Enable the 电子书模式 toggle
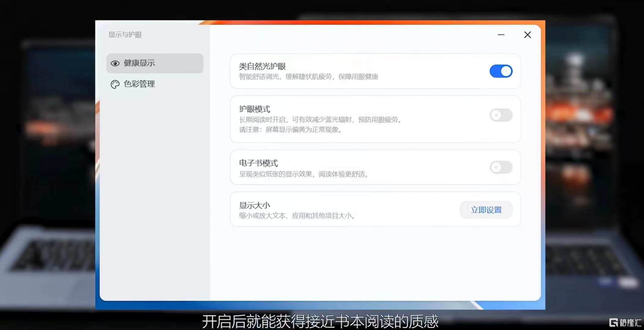Viewport: 644px width, 330px height. [x=501, y=167]
